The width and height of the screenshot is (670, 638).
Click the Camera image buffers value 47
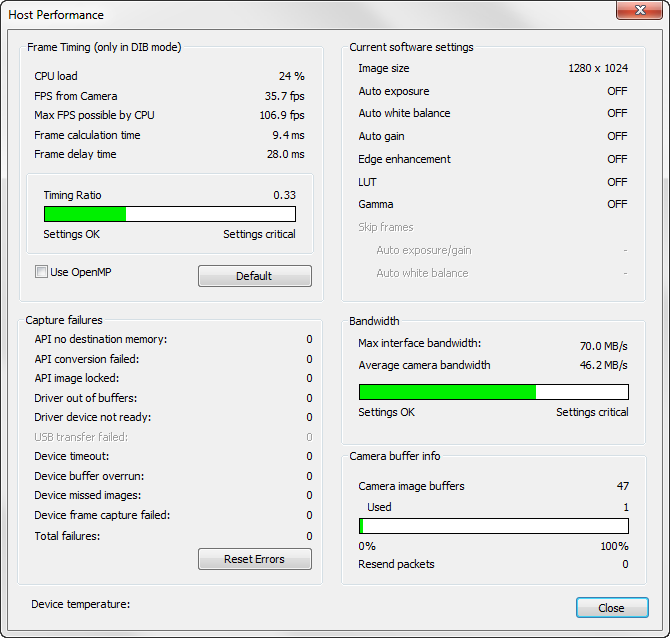(623, 486)
